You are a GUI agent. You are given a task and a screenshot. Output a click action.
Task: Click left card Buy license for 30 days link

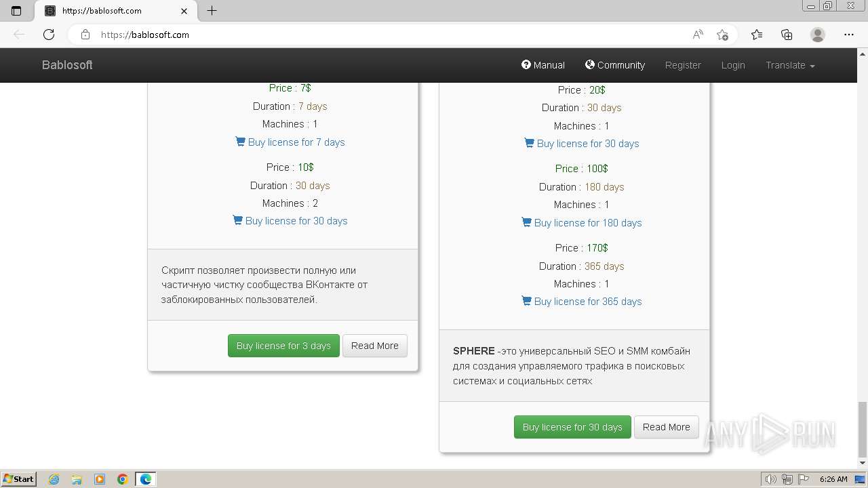point(290,221)
